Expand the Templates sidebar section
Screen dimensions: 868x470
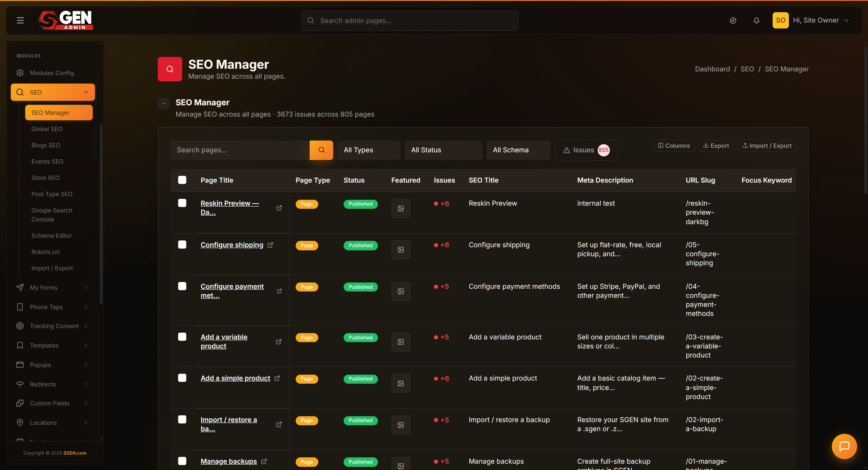pos(53,345)
